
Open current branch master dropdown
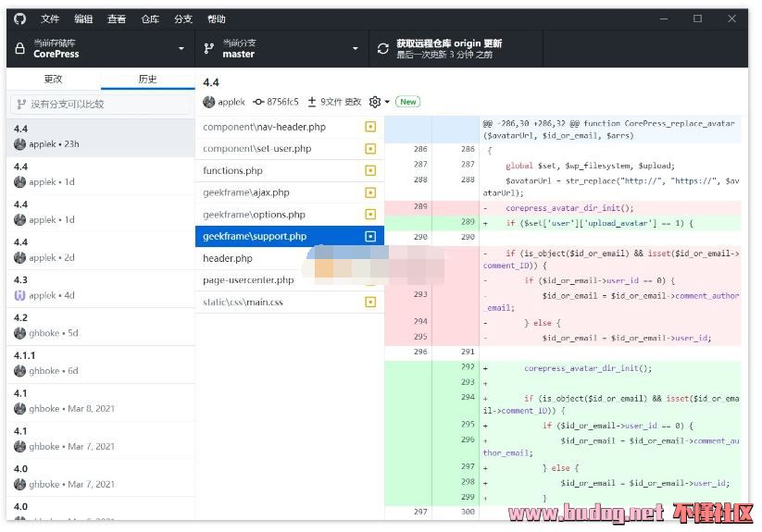click(281, 48)
